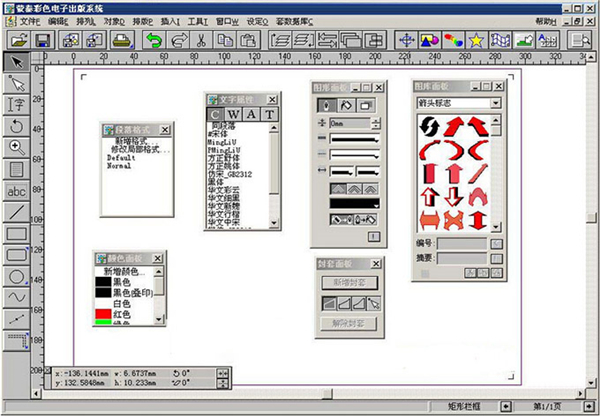Choose the zoom magnifier tool
The height and width of the screenshot is (417, 600).
(x=15, y=147)
